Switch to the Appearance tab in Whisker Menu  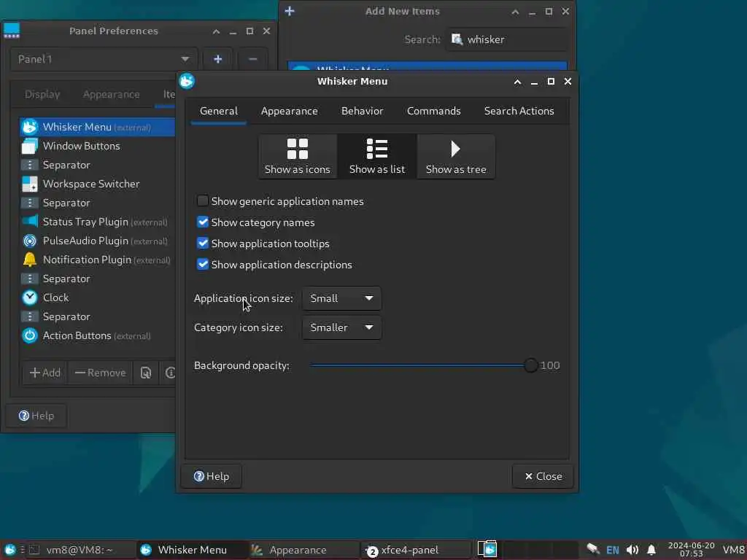pyautogui.click(x=289, y=111)
